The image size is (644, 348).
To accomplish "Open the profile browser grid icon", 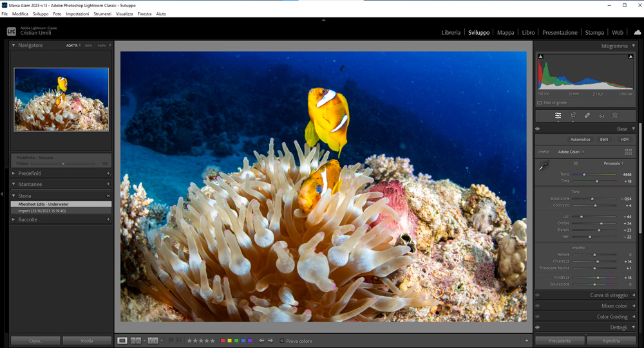I will [629, 152].
